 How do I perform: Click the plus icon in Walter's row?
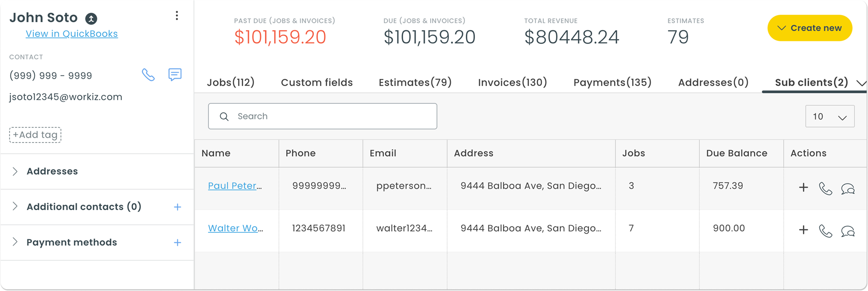(x=803, y=230)
